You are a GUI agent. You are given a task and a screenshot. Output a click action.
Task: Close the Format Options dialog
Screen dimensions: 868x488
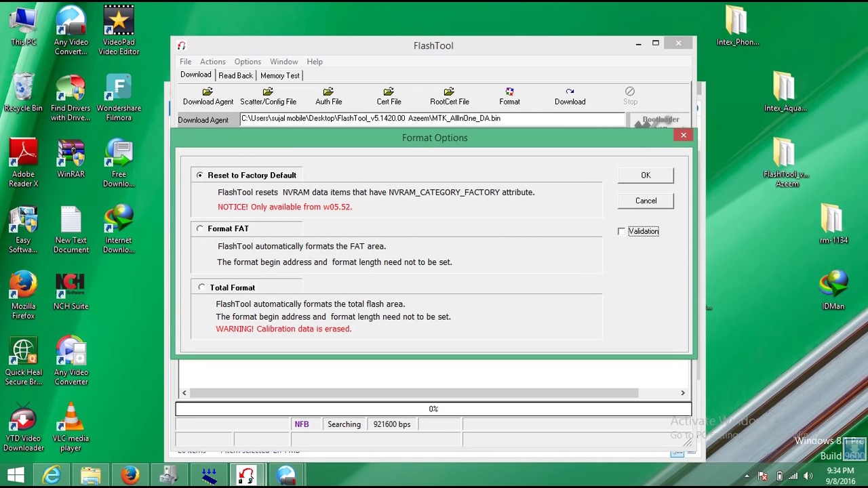coord(684,136)
